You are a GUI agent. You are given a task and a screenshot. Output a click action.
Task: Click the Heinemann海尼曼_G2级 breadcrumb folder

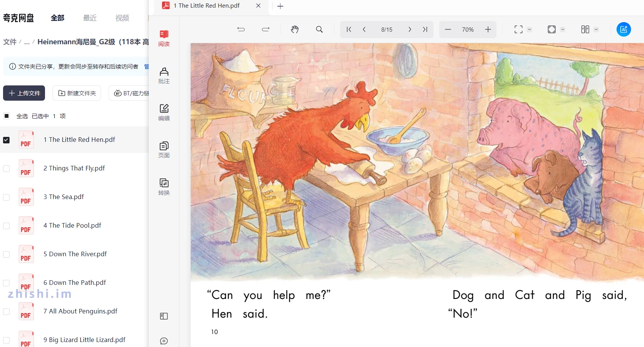(x=93, y=42)
